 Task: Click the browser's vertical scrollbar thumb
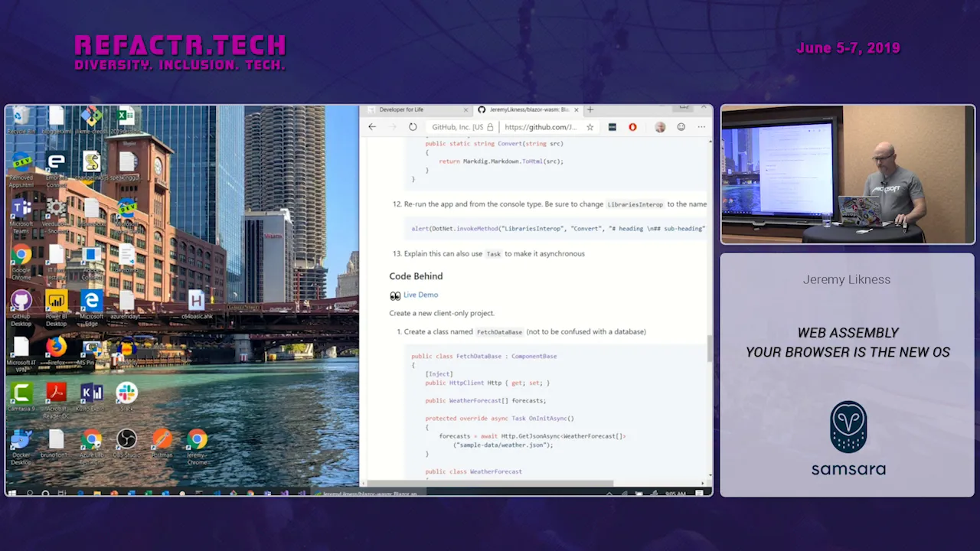709,348
